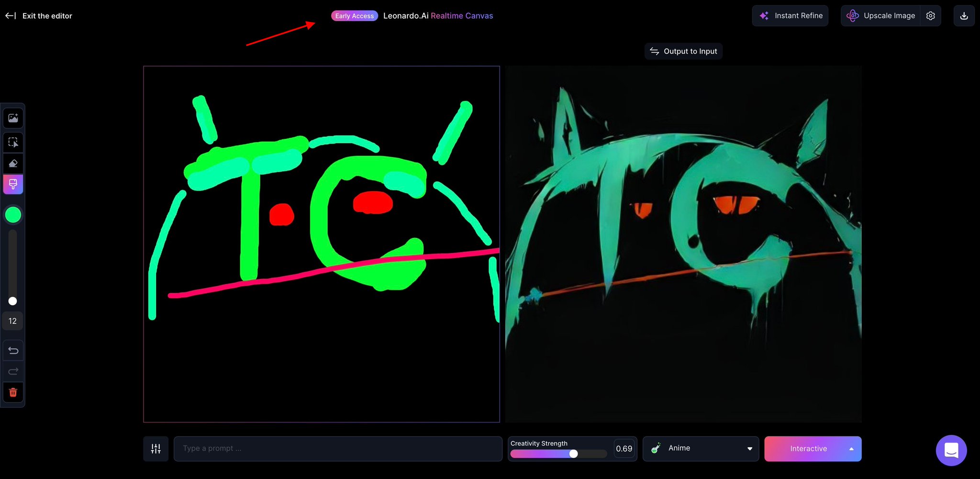This screenshot has height=479, width=980.
Task: Select the selection tool in the sidebar
Action: [x=13, y=143]
